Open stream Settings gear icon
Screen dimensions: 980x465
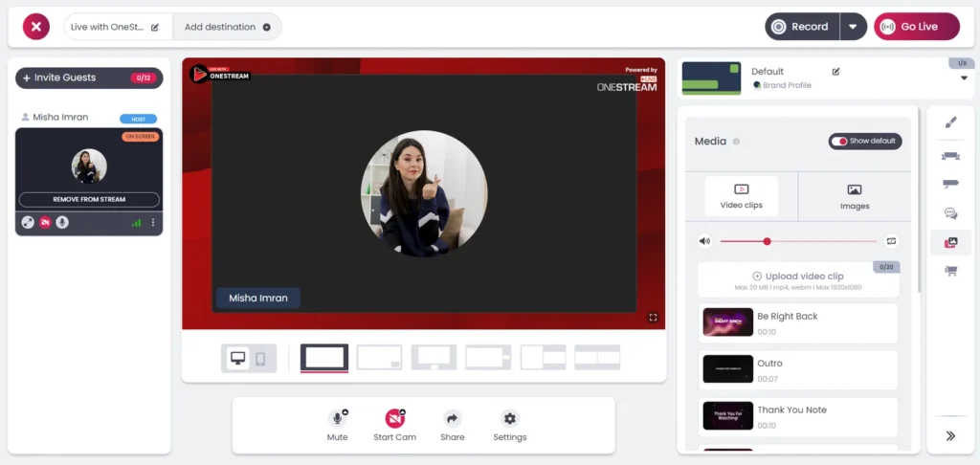pos(509,419)
